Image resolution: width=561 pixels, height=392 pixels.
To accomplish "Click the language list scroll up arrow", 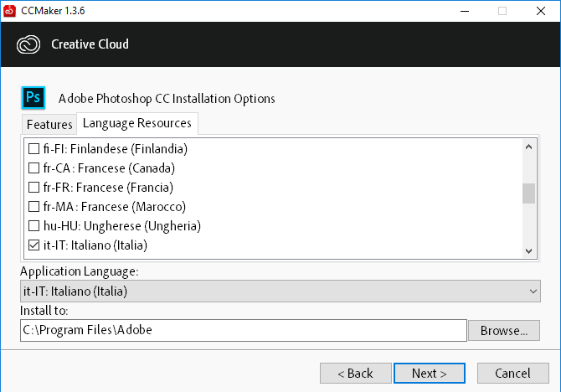I will (x=529, y=147).
